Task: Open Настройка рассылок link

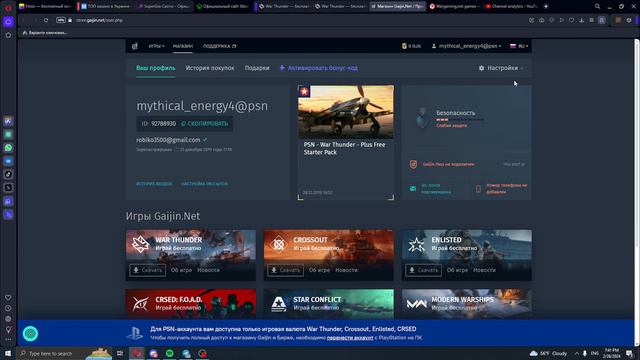Action: [204, 184]
